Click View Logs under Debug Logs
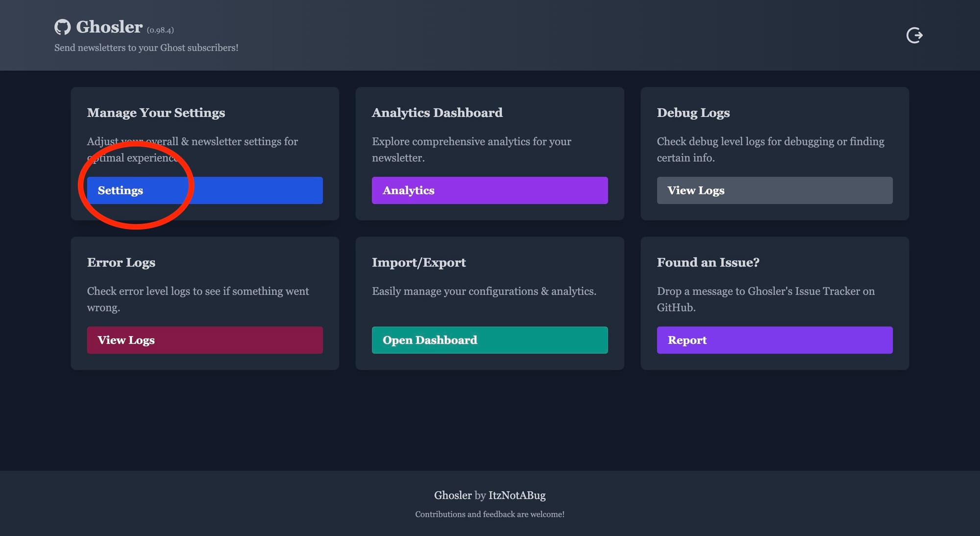 coord(775,190)
